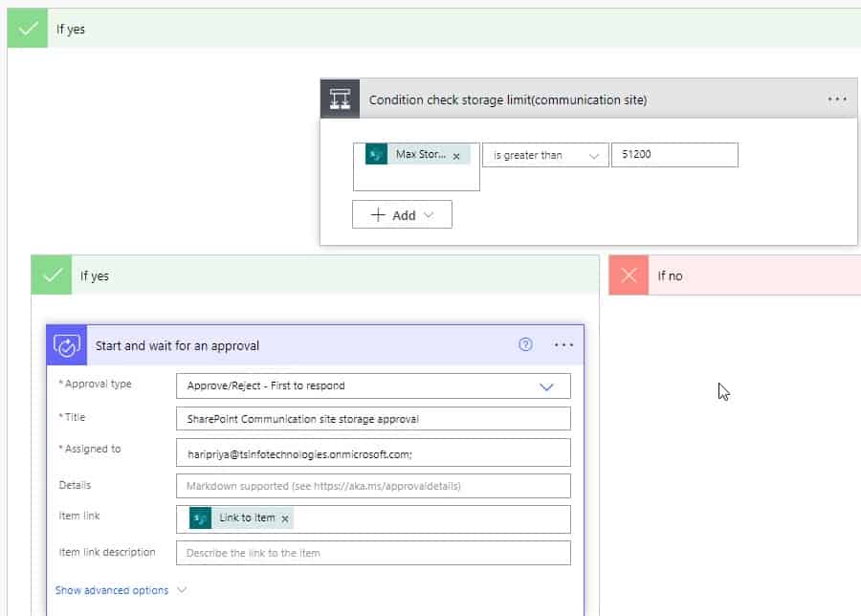
Task: Click the SharePoint icon on Link to Item token
Action: [201, 517]
